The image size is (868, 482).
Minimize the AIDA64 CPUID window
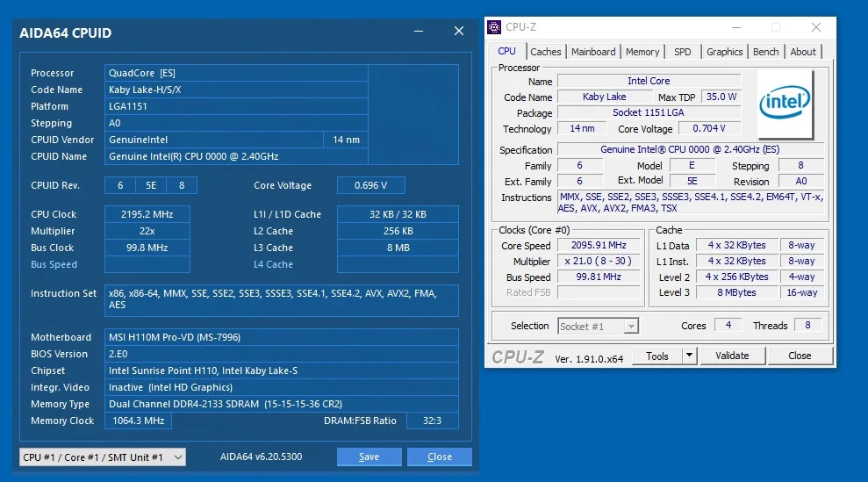pos(419,31)
